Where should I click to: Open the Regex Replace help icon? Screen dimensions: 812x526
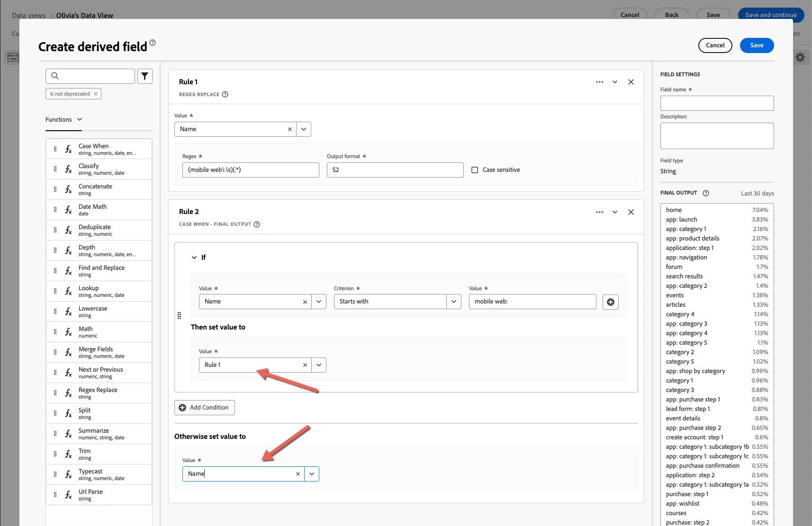click(x=225, y=94)
